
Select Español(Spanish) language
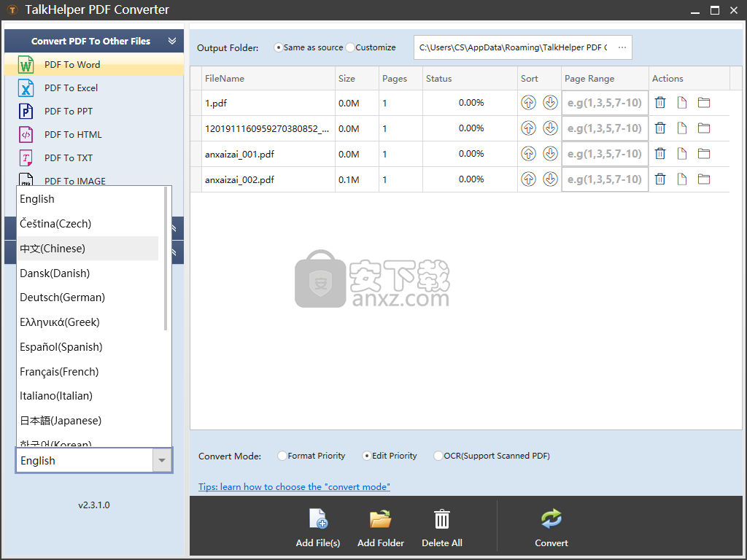88,346
